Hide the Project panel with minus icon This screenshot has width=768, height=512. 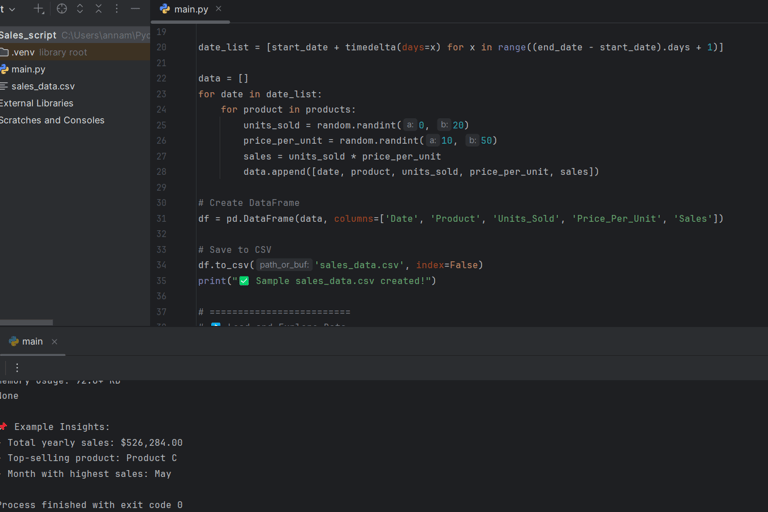135,9
